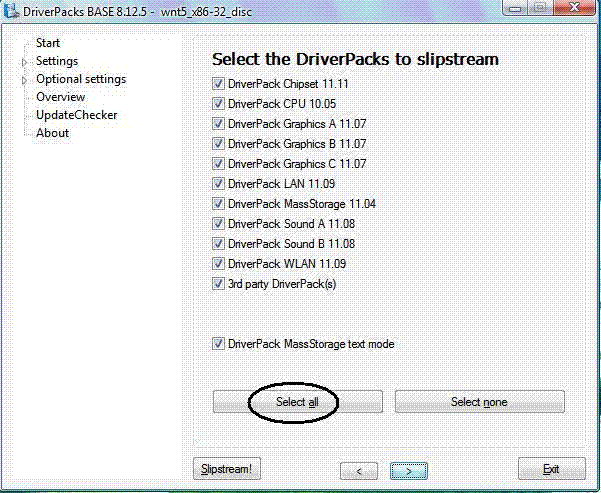This screenshot has width=601, height=493.
Task: Uncheck DriverPack WLAN 11.09
Action: tap(218, 263)
